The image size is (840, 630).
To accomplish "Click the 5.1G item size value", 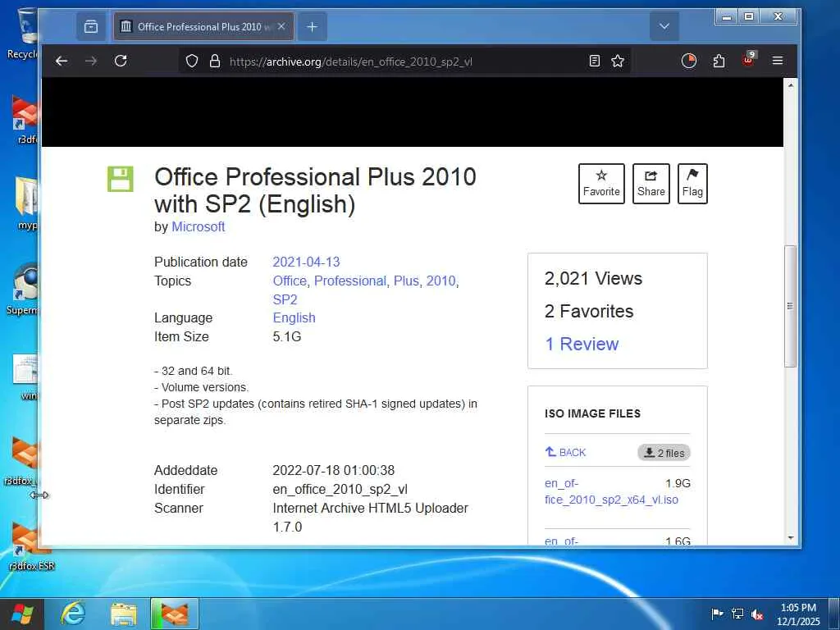I will pos(287,336).
